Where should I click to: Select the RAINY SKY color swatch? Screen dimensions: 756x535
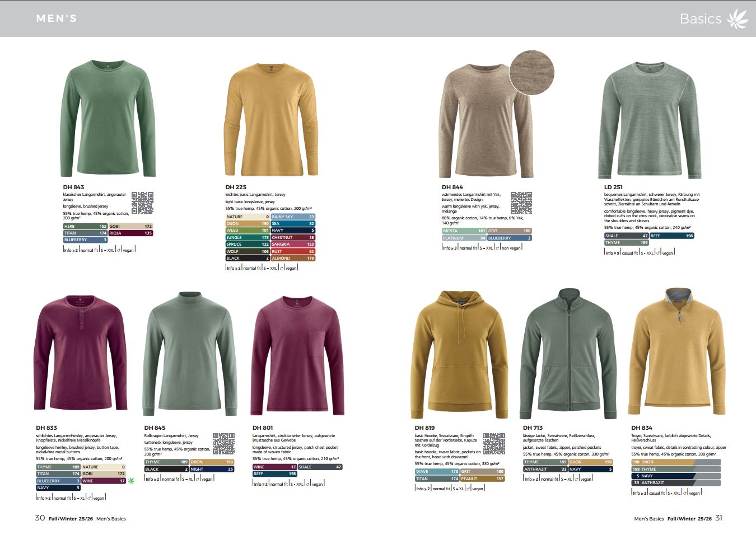tap(293, 217)
